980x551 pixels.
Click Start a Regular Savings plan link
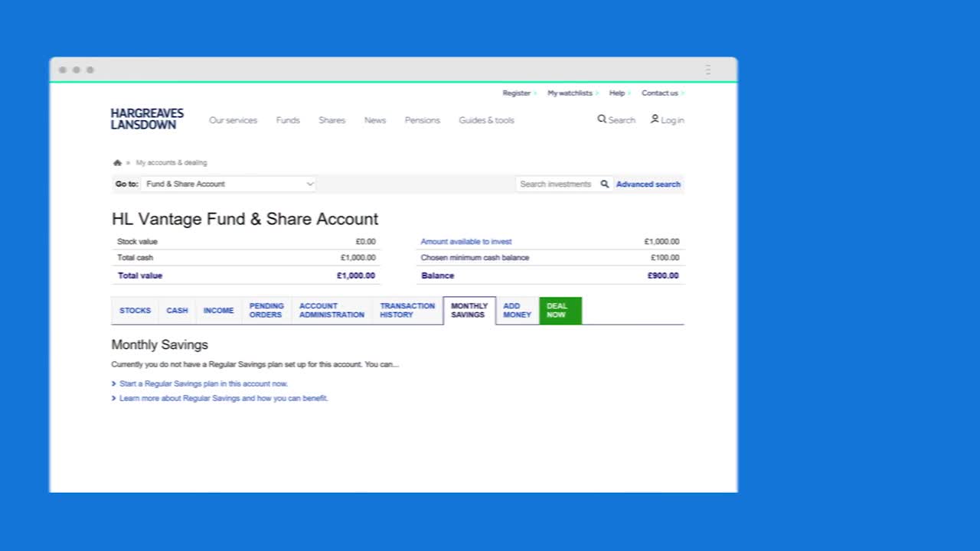204,384
